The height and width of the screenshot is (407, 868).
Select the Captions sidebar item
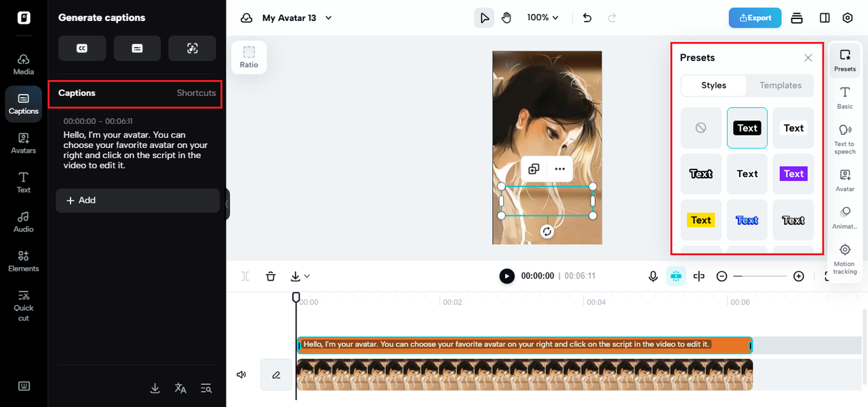coord(24,104)
